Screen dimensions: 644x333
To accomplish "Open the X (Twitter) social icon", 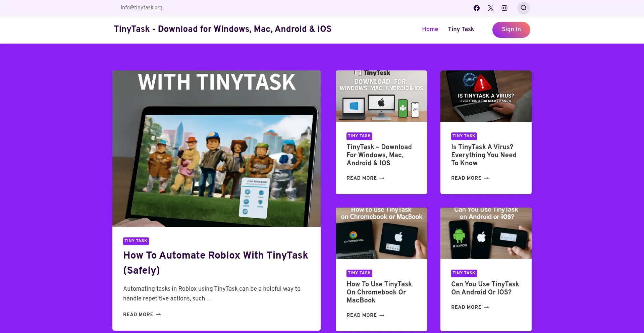I will tap(490, 8).
